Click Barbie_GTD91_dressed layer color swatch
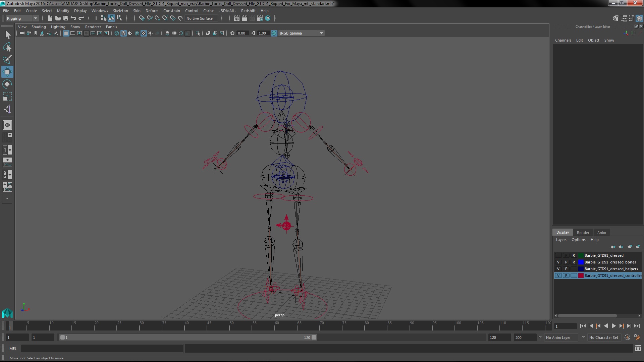Image resolution: width=644 pixels, height=362 pixels. (581, 255)
